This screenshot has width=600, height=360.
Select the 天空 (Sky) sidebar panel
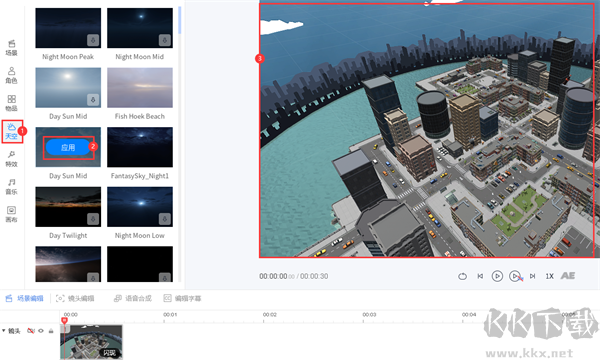click(x=11, y=131)
